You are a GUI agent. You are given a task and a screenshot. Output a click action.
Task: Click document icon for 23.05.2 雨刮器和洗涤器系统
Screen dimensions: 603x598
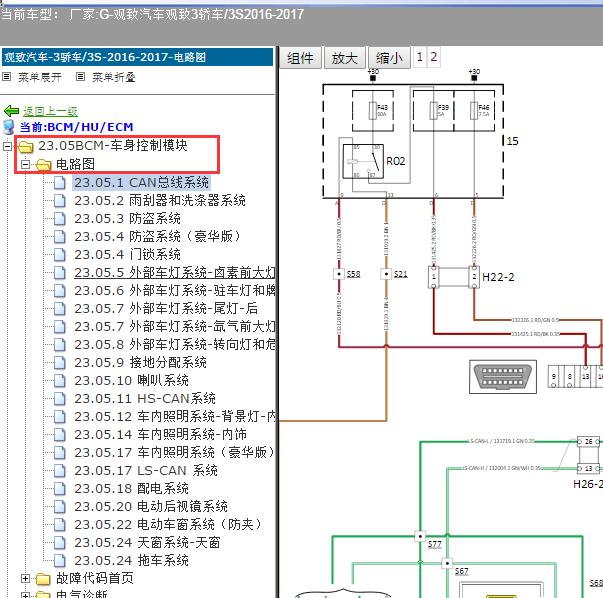tap(60, 201)
